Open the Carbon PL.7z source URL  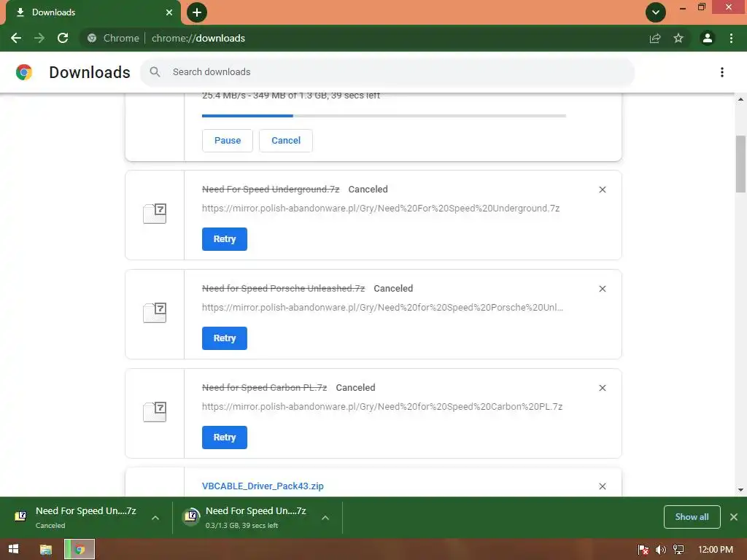(382, 406)
